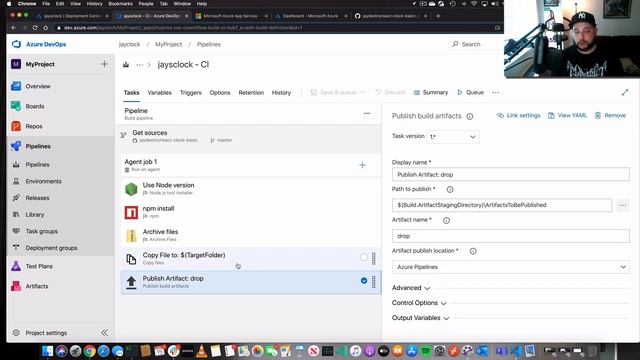Click MyProject breadcrumb link
The height and width of the screenshot is (360, 640).
click(x=169, y=44)
